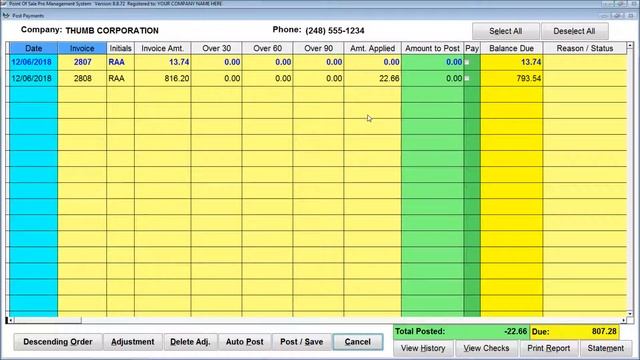
Task: Click the Post Payments window icon
Action: (6, 16)
